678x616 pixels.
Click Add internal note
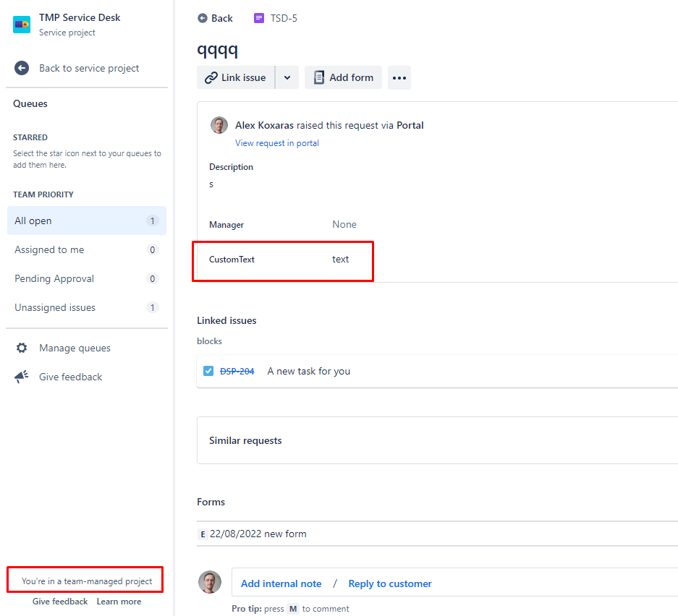coord(281,583)
